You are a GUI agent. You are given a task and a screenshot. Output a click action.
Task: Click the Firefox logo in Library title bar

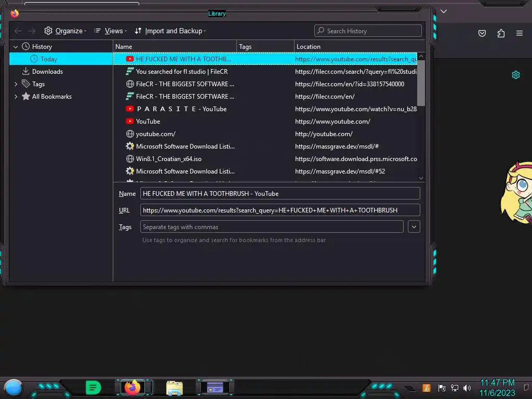[14, 13]
